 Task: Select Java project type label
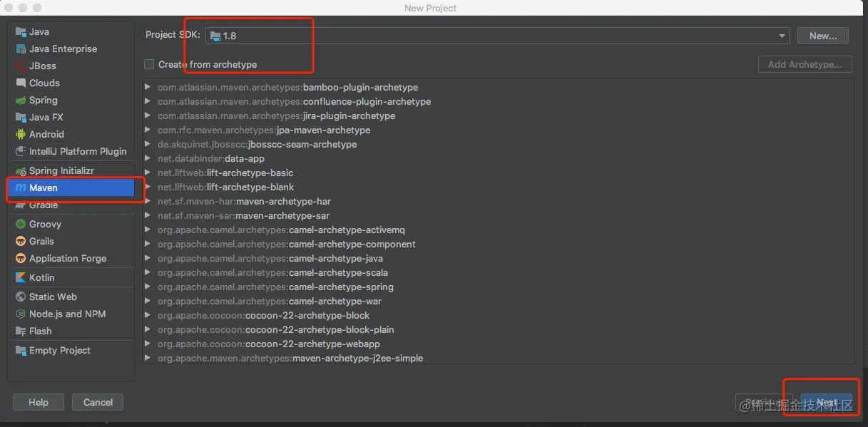point(39,32)
